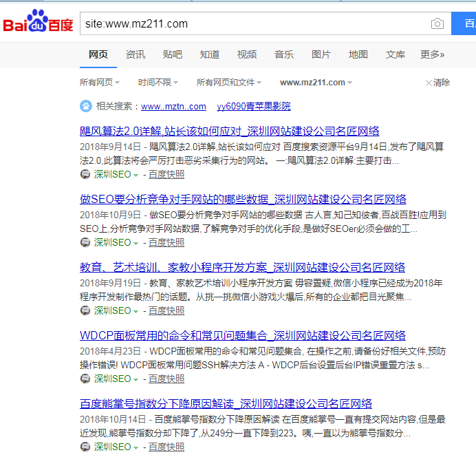Open the 图片 tab

321,54
